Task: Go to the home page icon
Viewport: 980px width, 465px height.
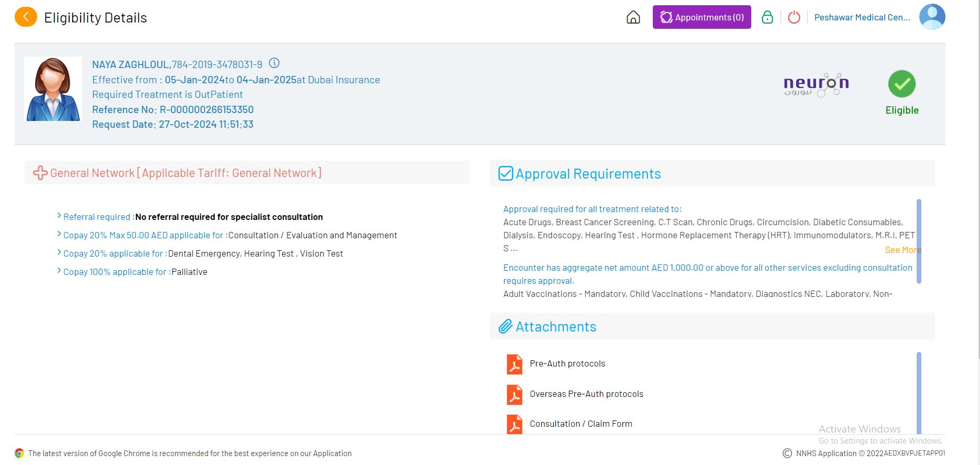Action: point(633,17)
